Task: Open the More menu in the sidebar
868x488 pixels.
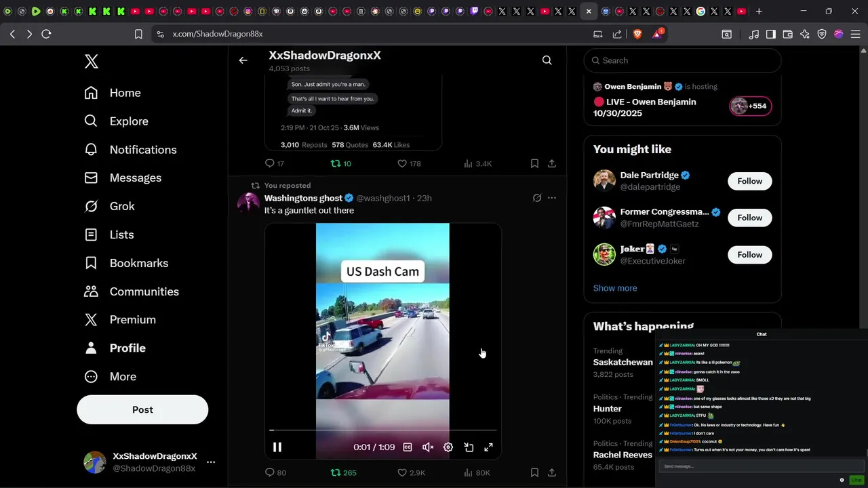Action: (110, 376)
